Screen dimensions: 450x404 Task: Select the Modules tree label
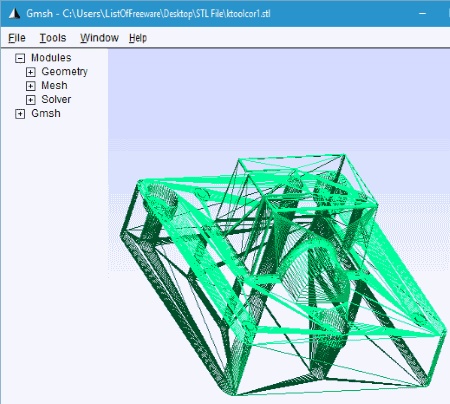coord(51,58)
